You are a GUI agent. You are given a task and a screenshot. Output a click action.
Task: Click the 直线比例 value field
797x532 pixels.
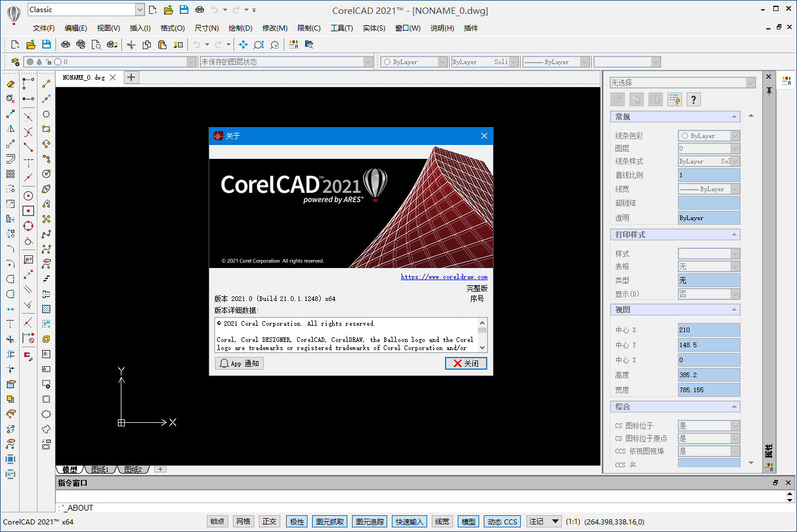click(709, 175)
